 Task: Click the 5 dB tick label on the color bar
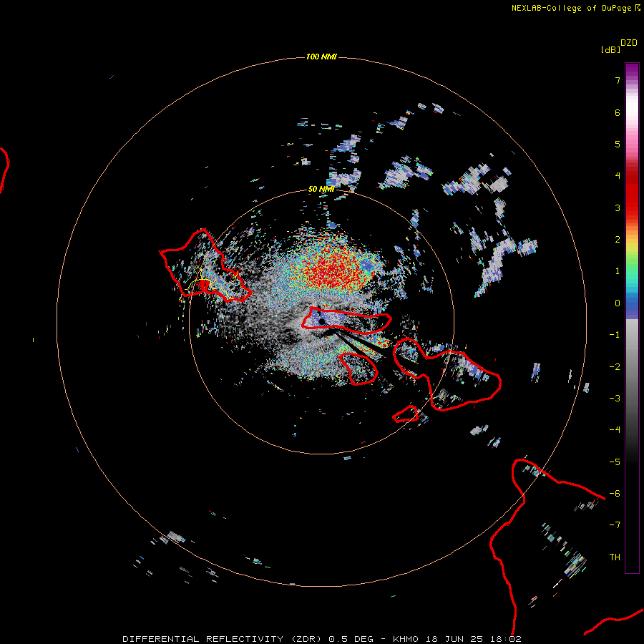pyautogui.click(x=618, y=145)
